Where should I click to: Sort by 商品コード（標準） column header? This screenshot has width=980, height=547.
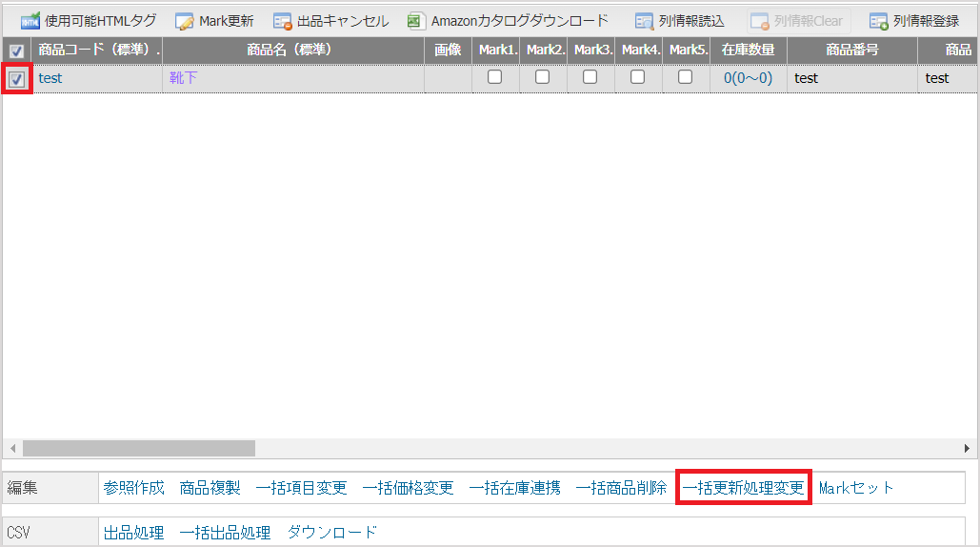tap(97, 50)
